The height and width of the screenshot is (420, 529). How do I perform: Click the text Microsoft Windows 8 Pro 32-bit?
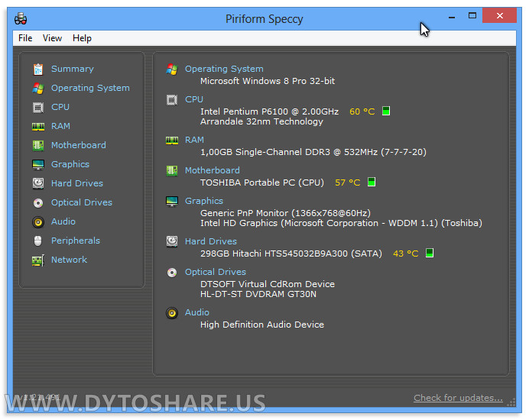coord(268,81)
